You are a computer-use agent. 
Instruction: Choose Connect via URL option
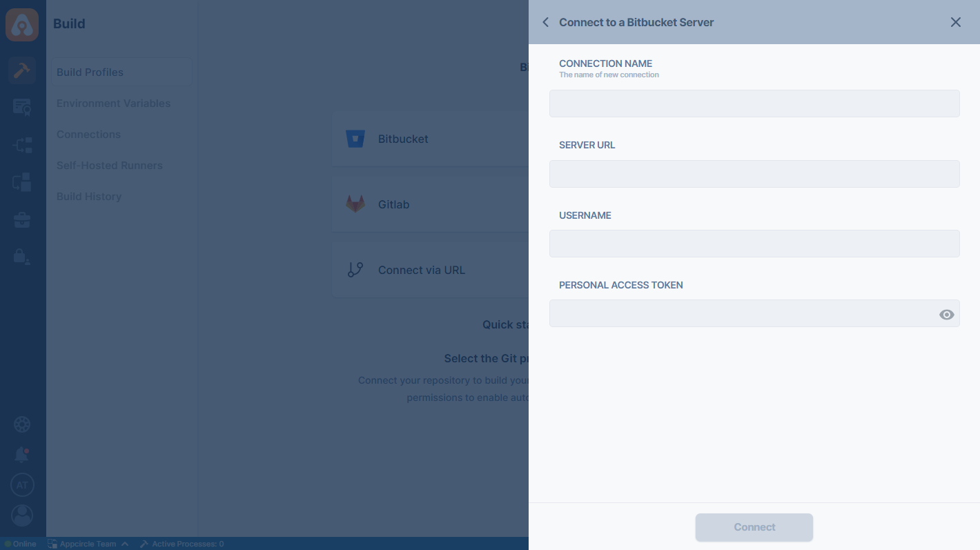pos(431,270)
